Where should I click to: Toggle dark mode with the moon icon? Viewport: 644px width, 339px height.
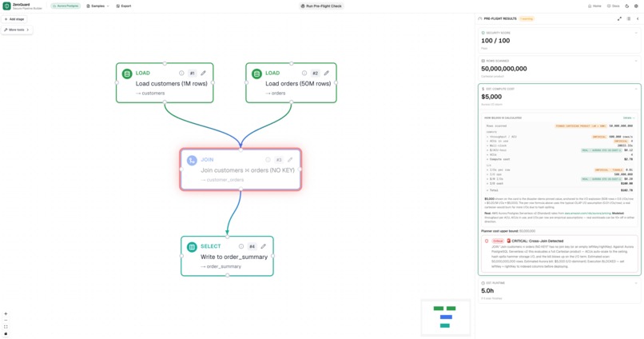coord(627,6)
